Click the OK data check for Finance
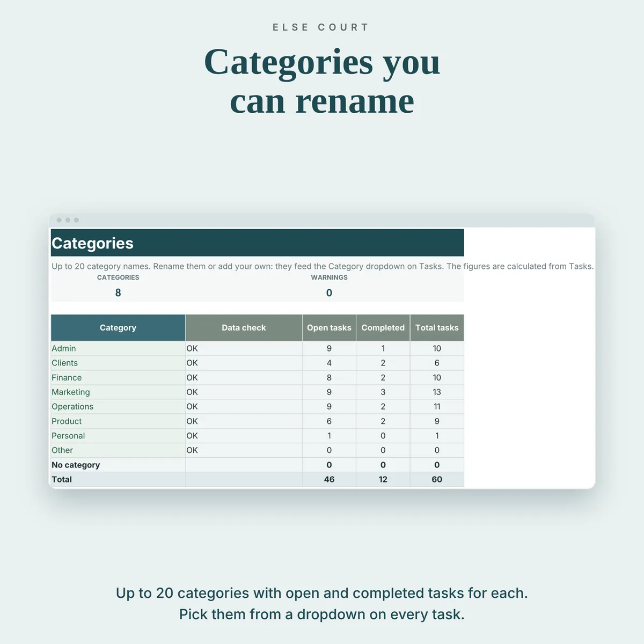Viewport: 644px width, 644px height. (x=192, y=378)
